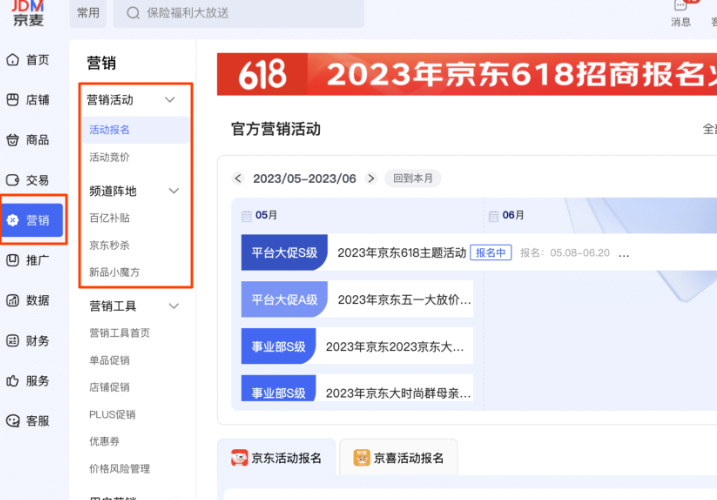Switch to 京东活动报名 tab
Screen dimensions: 717x500
(276, 457)
